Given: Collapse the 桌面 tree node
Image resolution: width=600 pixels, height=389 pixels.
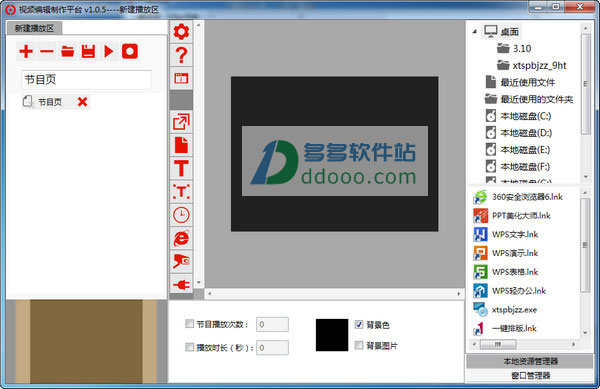Looking at the screenshot, I should [475, 31].
